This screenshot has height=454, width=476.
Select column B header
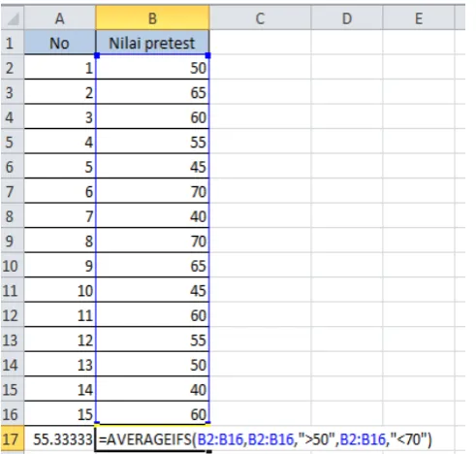pos(152,18)
